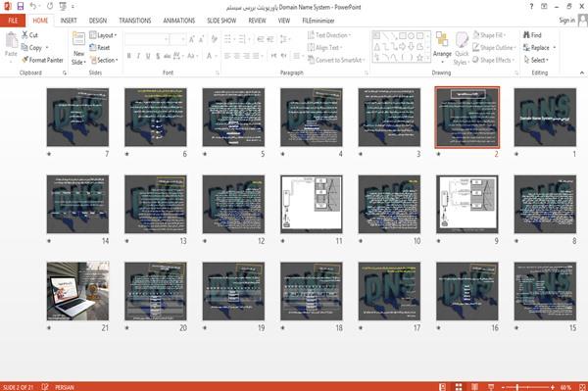Pick the oval shape from gallery

click(412, 36)
